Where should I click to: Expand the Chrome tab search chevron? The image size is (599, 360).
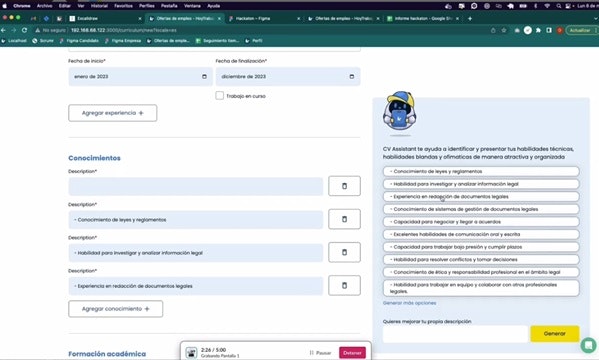tap(596, 18)
